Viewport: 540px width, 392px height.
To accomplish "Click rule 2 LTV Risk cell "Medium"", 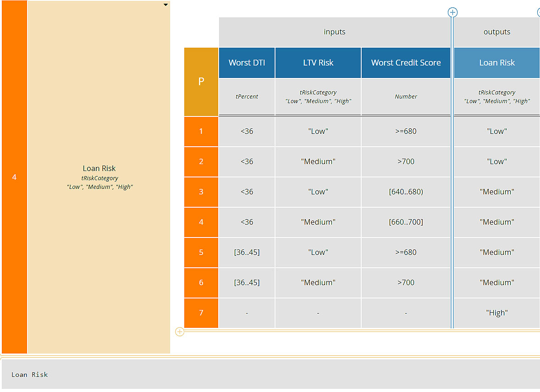I will click(318, 161).
